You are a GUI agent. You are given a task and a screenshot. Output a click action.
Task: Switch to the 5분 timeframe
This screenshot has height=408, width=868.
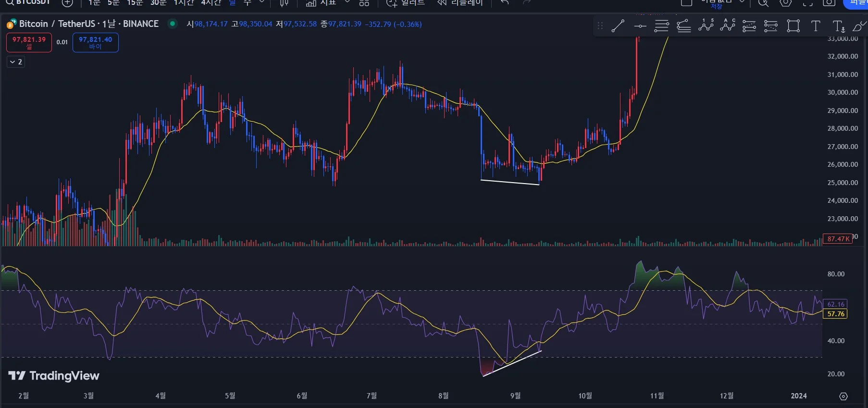[113, 3]
